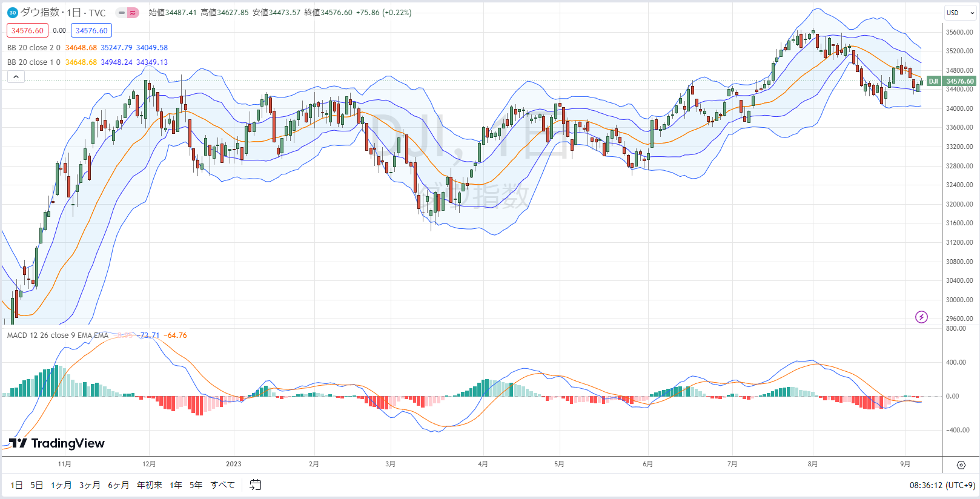The height and width of the screenshot is (499, 980).
Task: Set range to 年初来
Action: click(149, 485)
